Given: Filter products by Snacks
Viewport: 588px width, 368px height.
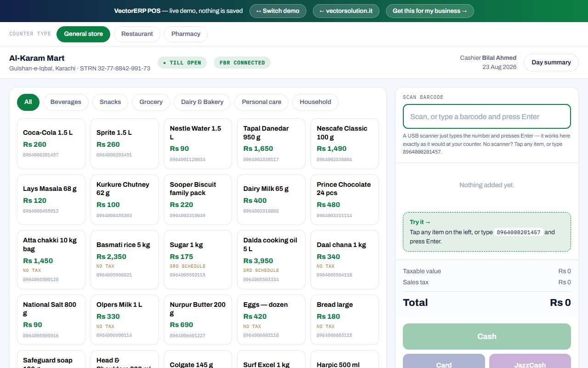Looking at the screenshot, I should coord(110,102).
